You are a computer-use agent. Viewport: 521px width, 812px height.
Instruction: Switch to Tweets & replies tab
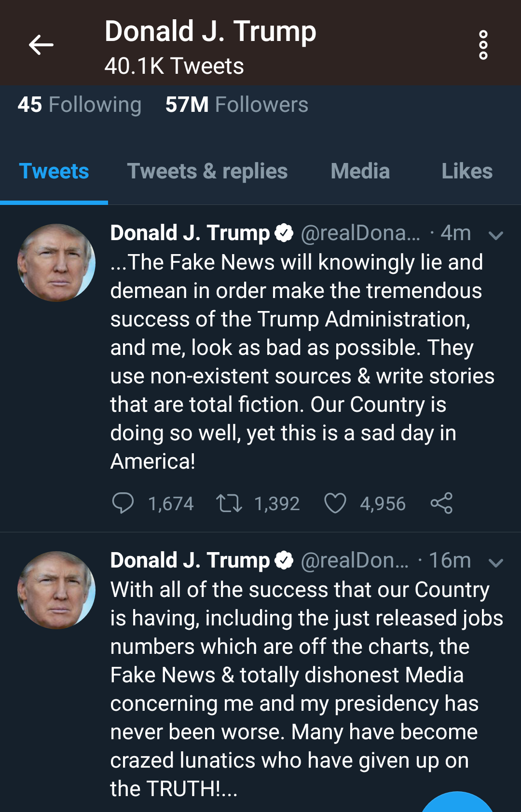pyautogui.click(x=207, y=171)
